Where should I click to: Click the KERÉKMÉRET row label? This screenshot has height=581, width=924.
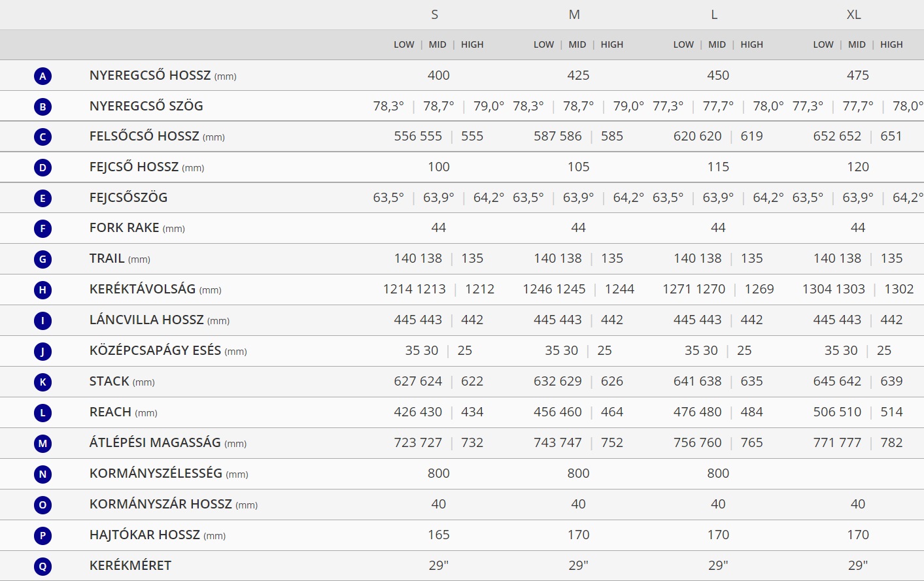click(130, 565)
